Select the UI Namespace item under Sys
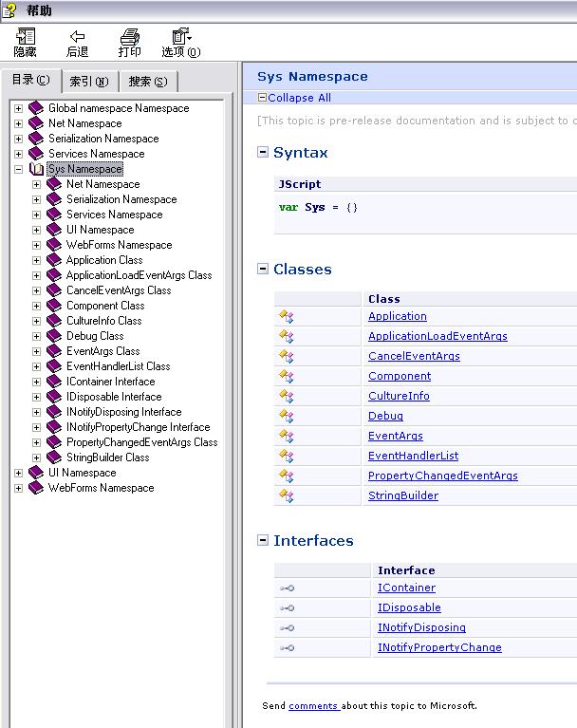The width and height of the screenshot is (577, 728). [101, 230]
